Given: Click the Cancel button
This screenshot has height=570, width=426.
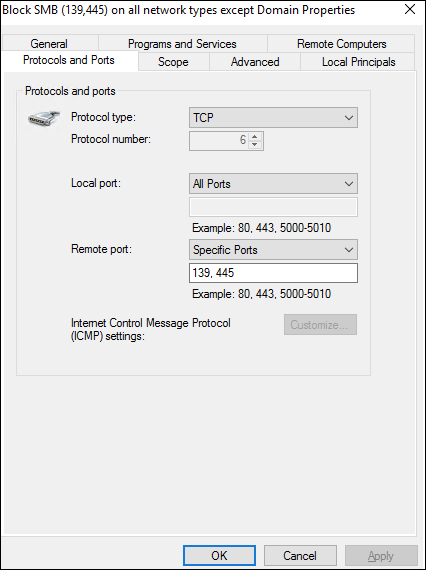Looking at the screenshot, I should tap(300, 555).
